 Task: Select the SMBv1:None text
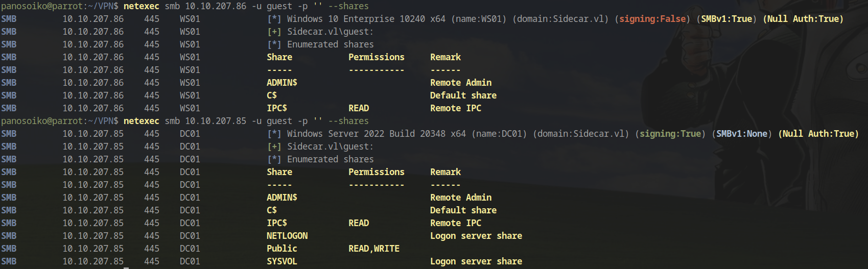click(x=742, y=134)
